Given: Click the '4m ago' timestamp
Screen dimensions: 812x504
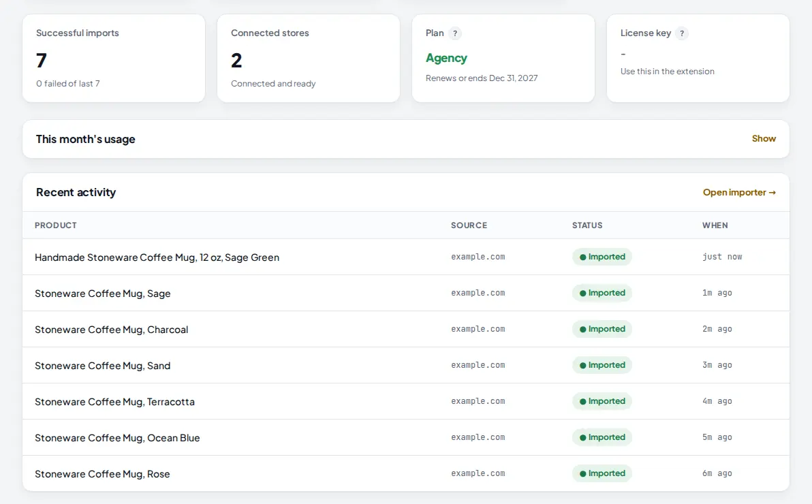Looking at the screenshot, I should 717,401.
